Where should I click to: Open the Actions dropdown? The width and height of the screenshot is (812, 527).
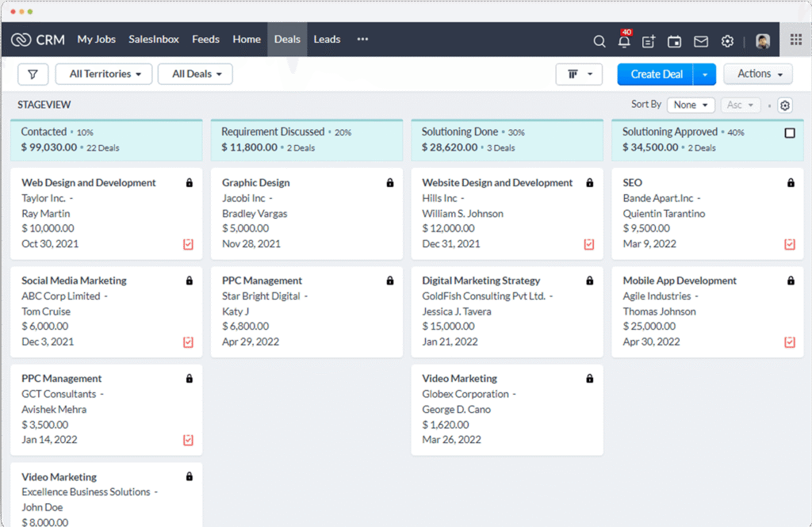[758, 74]
